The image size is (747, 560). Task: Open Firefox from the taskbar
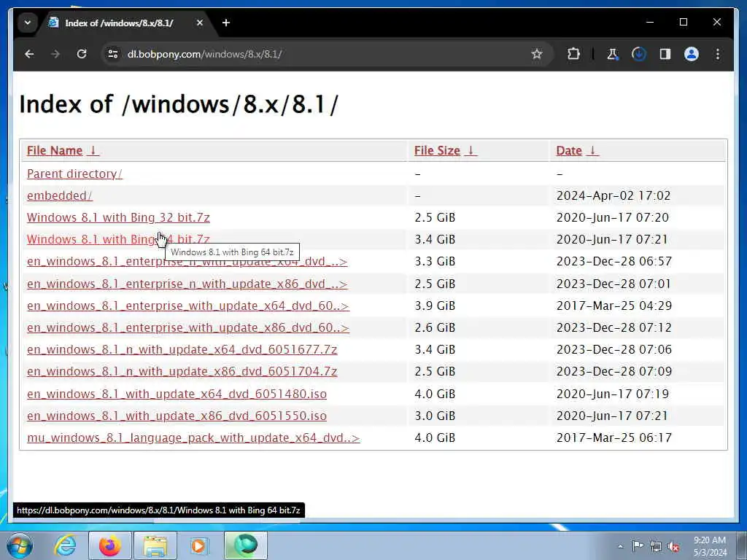pos(110,545)
